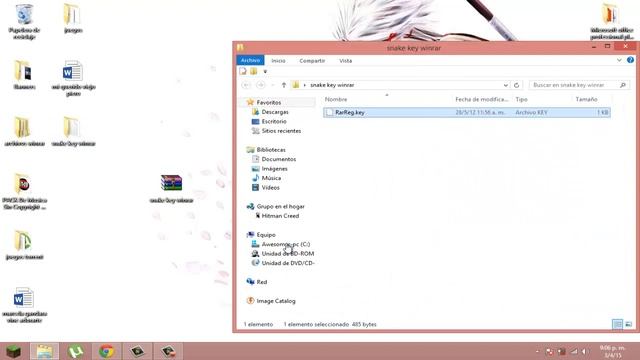Open the Vista ribbon tab
Image resolution: width=640 pixels, height=360 pixels.
tap(345, 60)
